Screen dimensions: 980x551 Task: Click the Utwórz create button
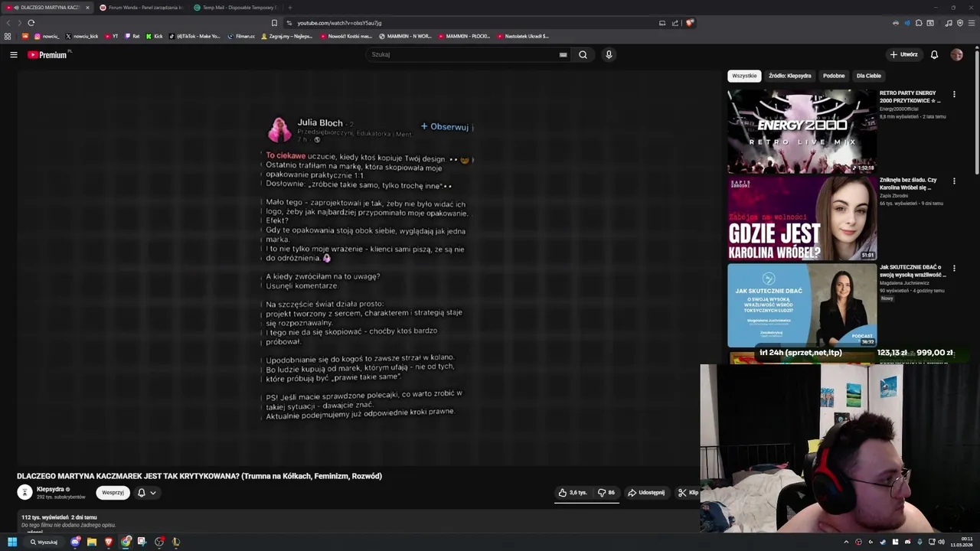tap(903, 54)
